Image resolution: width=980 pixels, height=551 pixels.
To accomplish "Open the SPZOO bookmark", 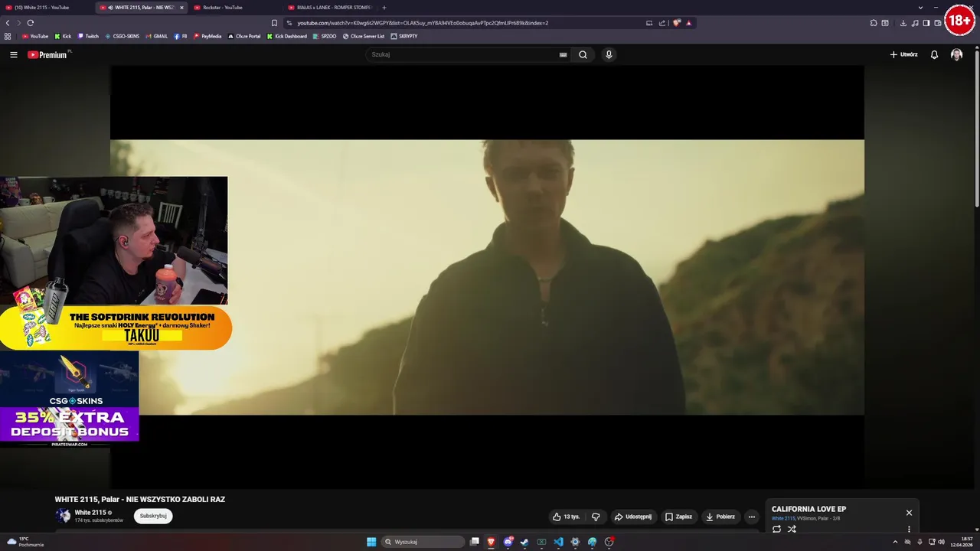I will (325, 36).
